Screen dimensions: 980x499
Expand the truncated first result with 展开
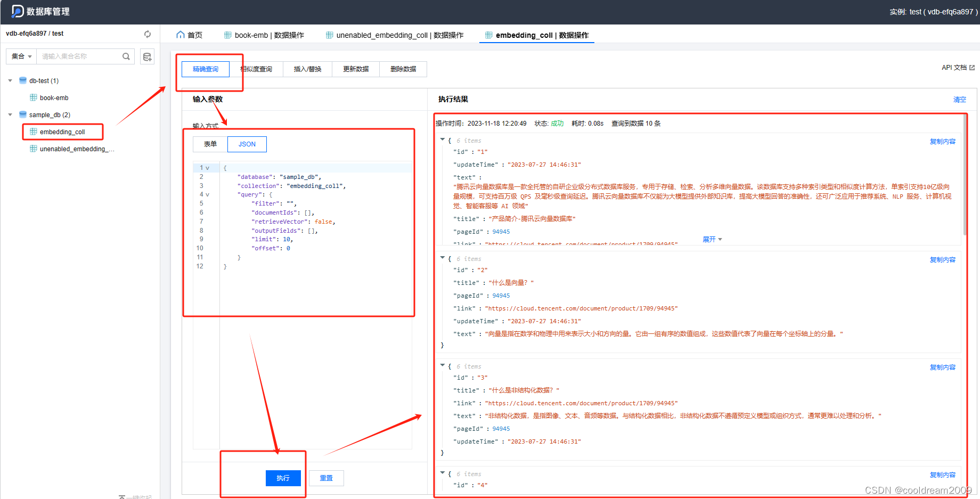(x=712, y=240)
